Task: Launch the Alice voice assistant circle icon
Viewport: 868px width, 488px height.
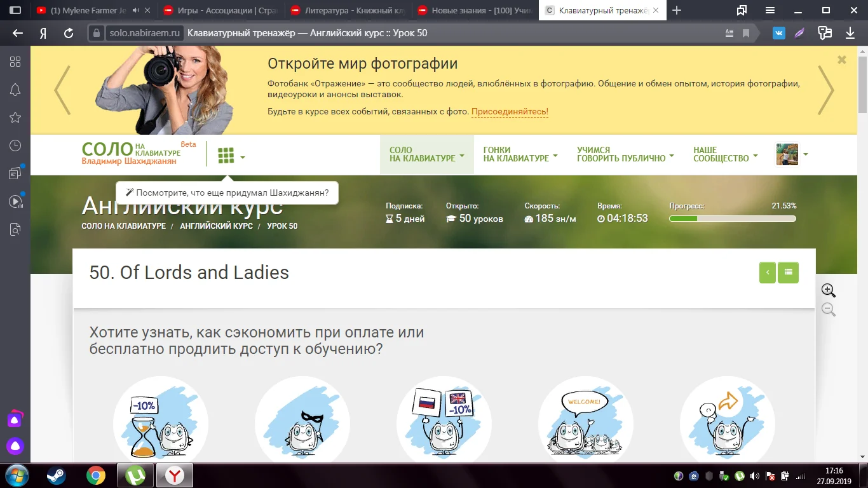Action: coord(15,446)
